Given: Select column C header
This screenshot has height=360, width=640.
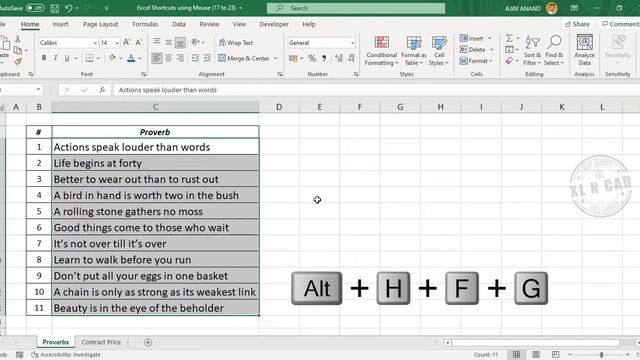Looking at the screenshot, I should pyautogui.click(x=155, y=107).
